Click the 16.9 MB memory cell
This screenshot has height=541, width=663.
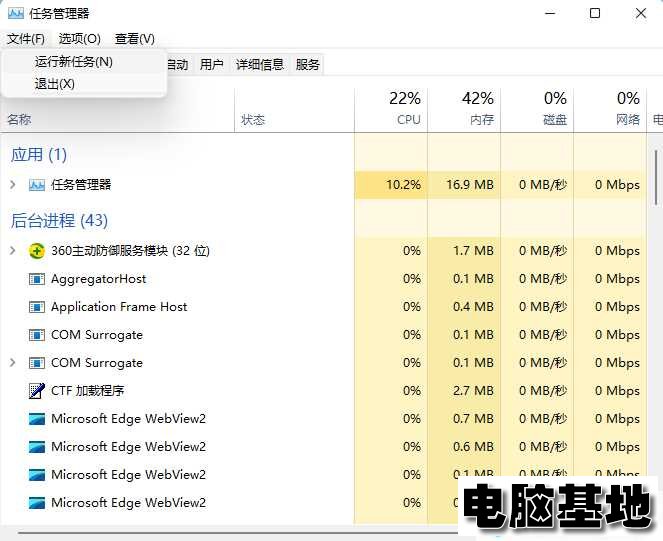(x=464, y=185)
